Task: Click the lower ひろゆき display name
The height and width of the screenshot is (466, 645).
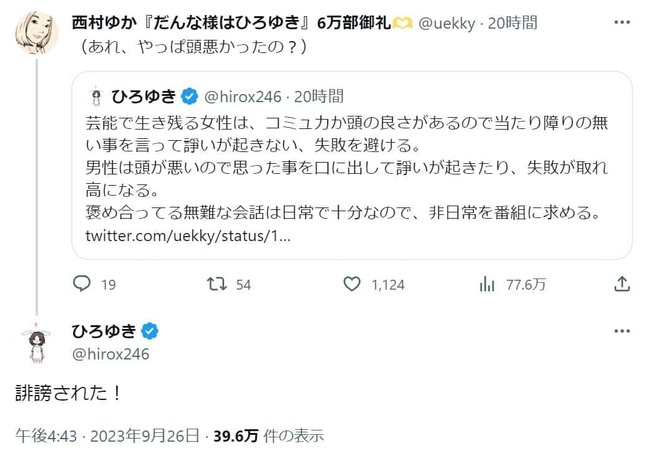Action: pyautogui.click(x=103, y=331)
